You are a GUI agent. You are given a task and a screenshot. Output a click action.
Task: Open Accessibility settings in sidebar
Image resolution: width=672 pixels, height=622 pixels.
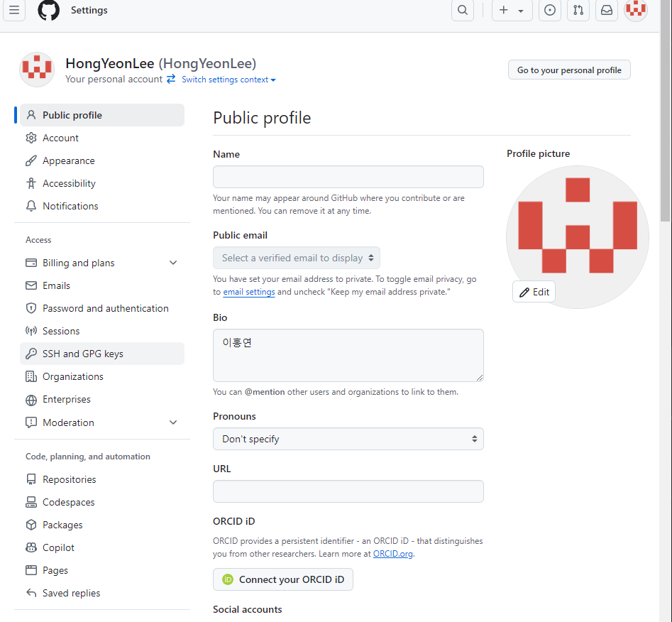pos(102,183)
